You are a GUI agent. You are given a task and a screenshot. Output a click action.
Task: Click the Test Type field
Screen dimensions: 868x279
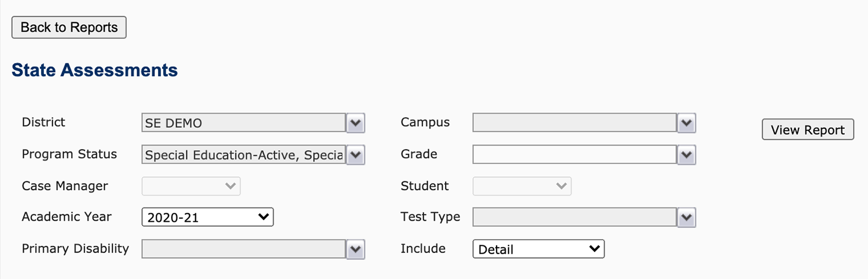574,218
